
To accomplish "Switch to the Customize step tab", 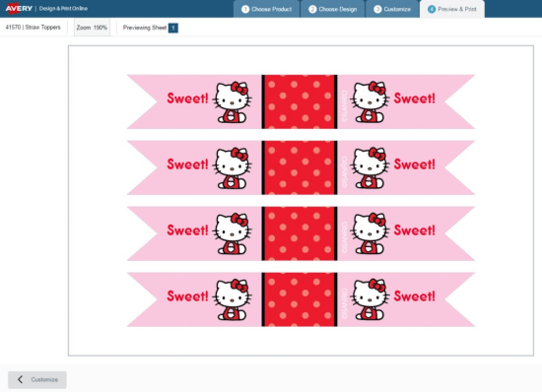I will pyautogui.click(x=392, y=9).
